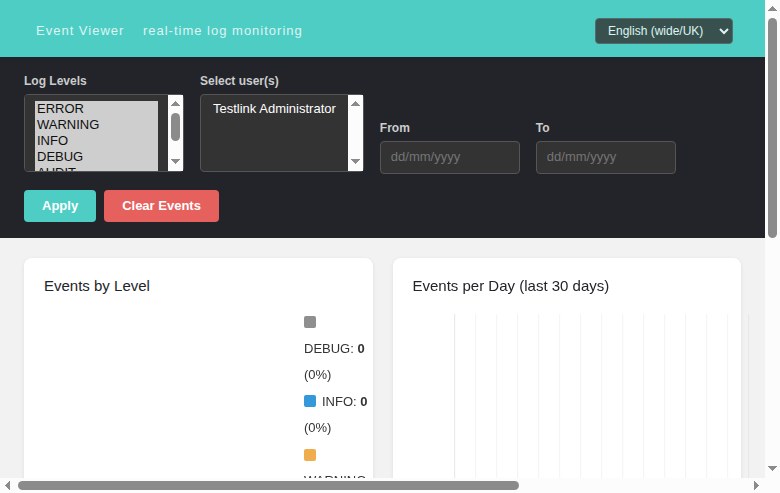Click the Apply button

click(60, 206)
